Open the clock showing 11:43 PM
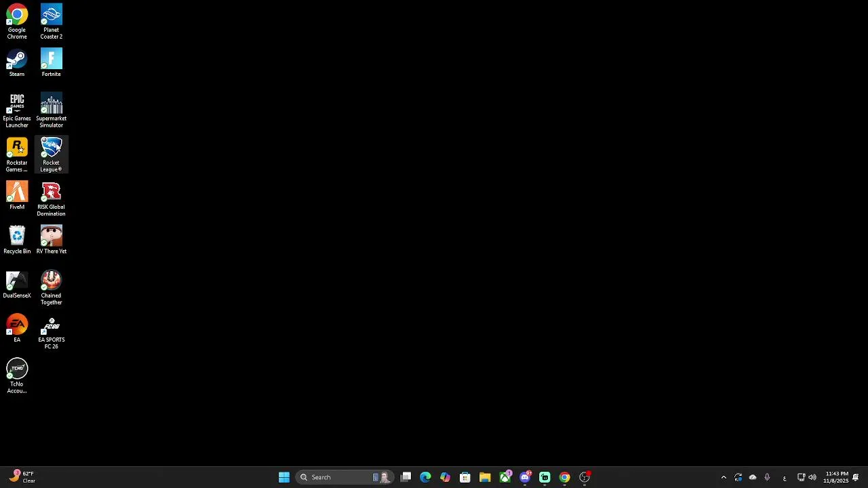This screenshot has height=488, width=868. coord(836,477)
